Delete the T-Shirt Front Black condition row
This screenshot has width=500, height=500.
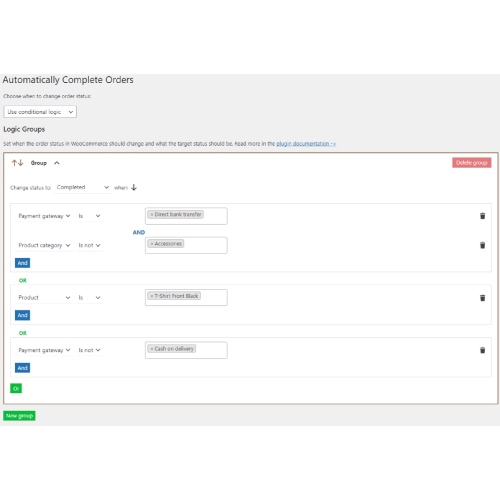click(482, 298)
